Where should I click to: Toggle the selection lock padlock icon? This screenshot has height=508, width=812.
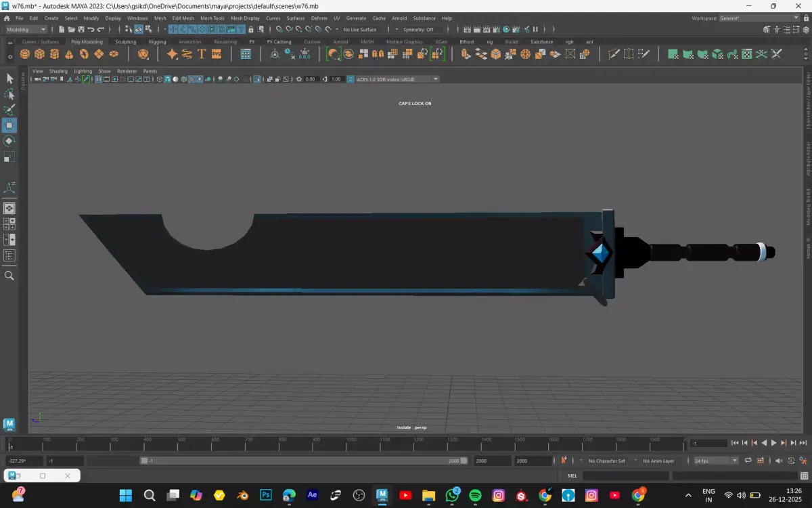(251, 30)
